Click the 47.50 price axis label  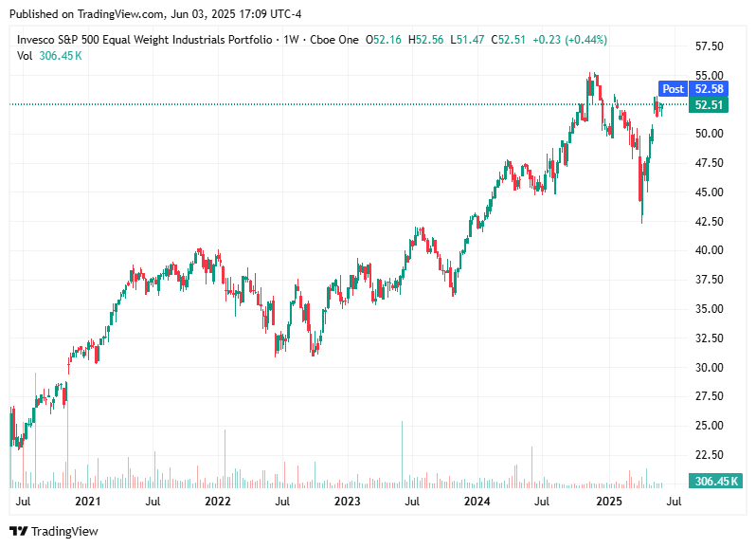click(709, 162)
